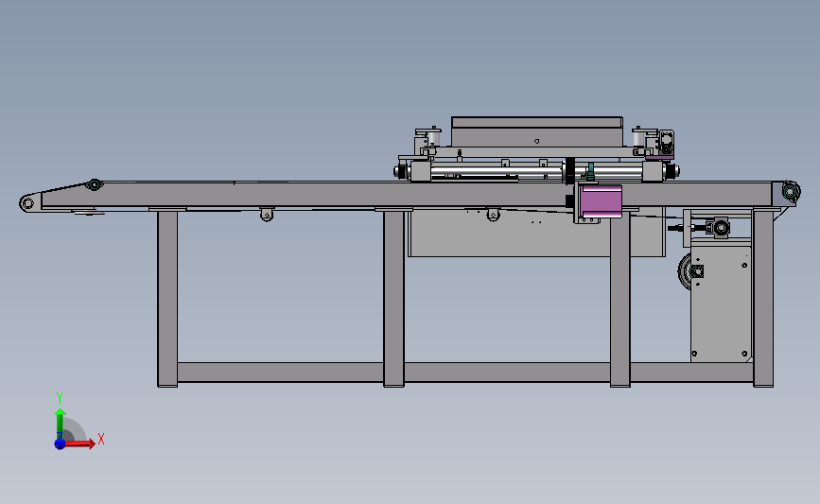This screenshot has height=504, width=820.
Task: Click the green Y label of the triad
Action: pos(60,398)
